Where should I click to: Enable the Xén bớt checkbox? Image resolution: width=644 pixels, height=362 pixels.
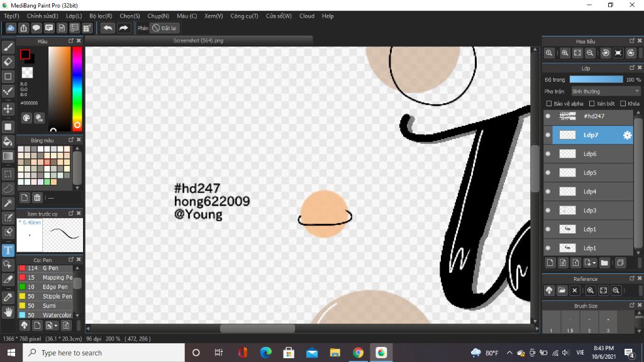(x=592, y=104)
